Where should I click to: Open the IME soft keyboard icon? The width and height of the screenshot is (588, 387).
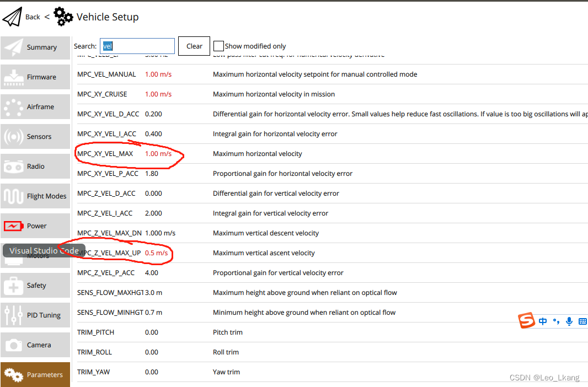coord(582,321)
